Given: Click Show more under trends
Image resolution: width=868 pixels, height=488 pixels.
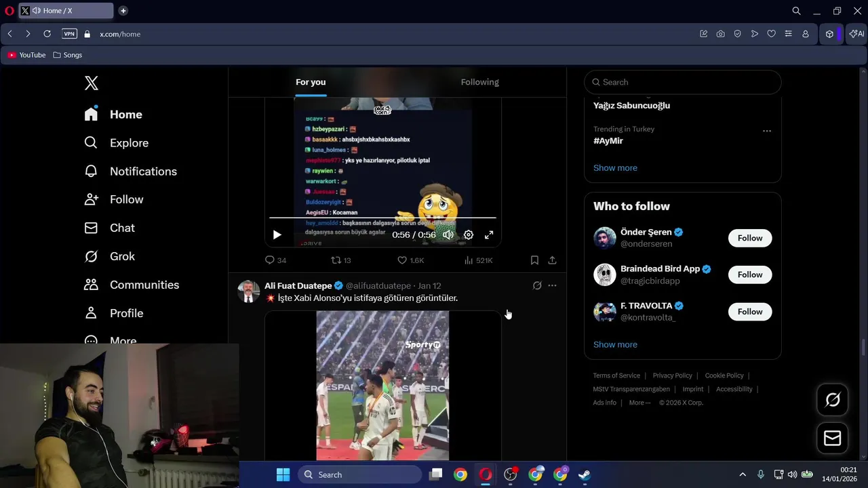Looking at the screenshot, I should [615, 168].
